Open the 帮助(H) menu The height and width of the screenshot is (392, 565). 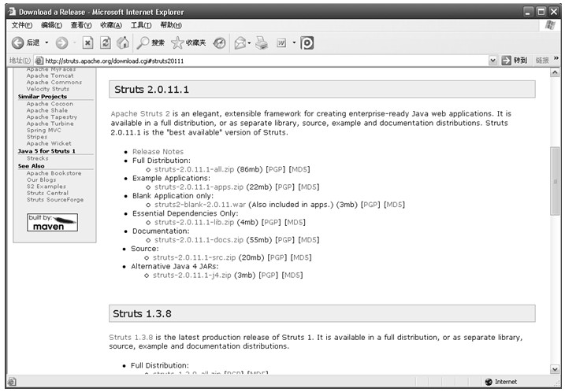[x=171, y=25]
